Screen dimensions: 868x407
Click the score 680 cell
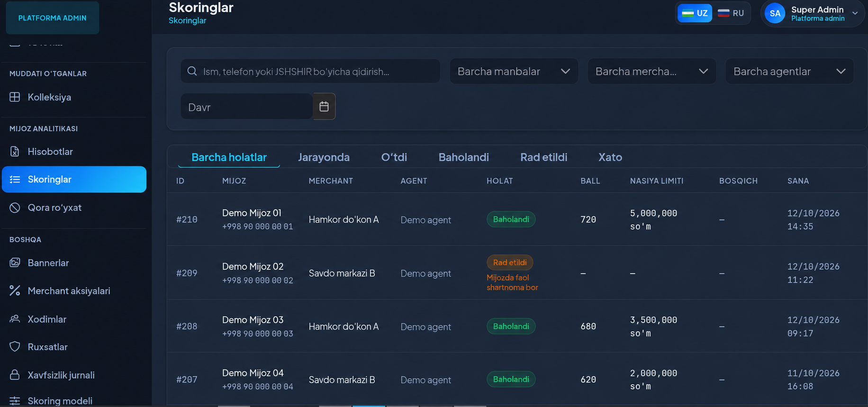pos(588,326)
